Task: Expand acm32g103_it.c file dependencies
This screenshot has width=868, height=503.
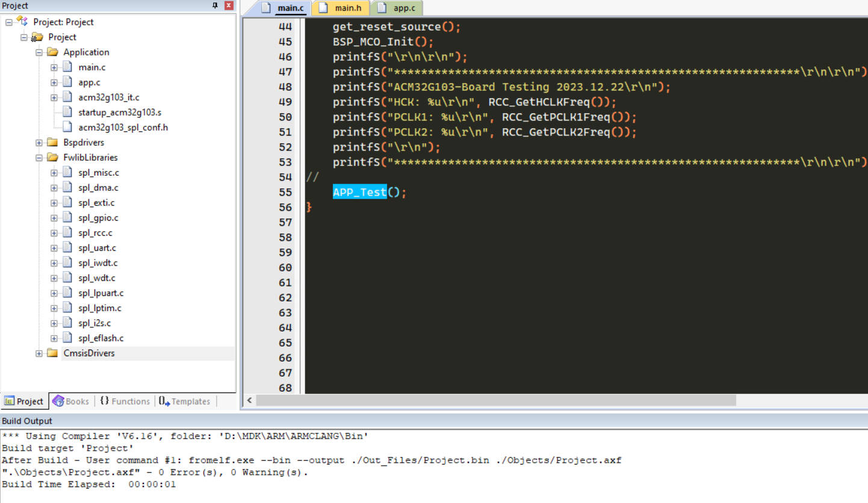Action: point(54,97)
